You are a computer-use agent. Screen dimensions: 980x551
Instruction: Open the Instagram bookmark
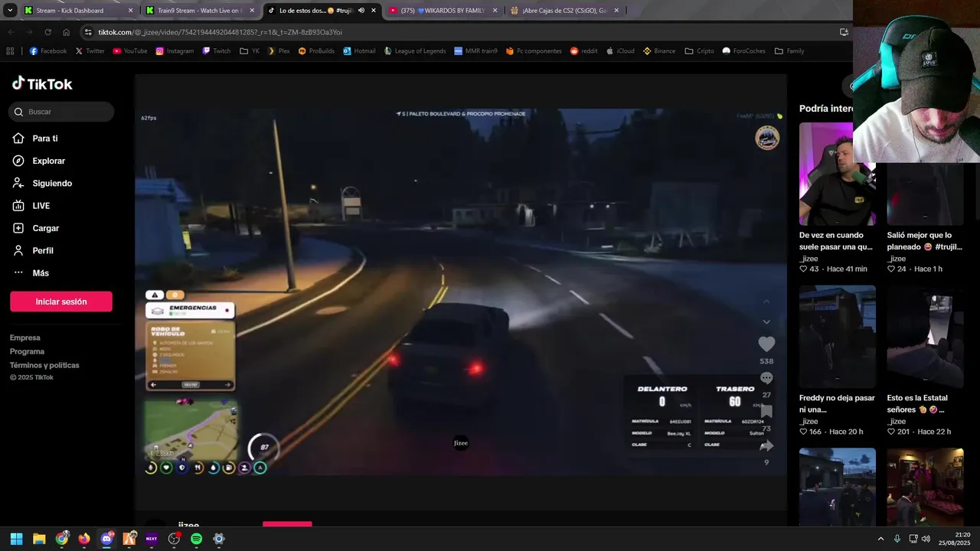(175, 51)
